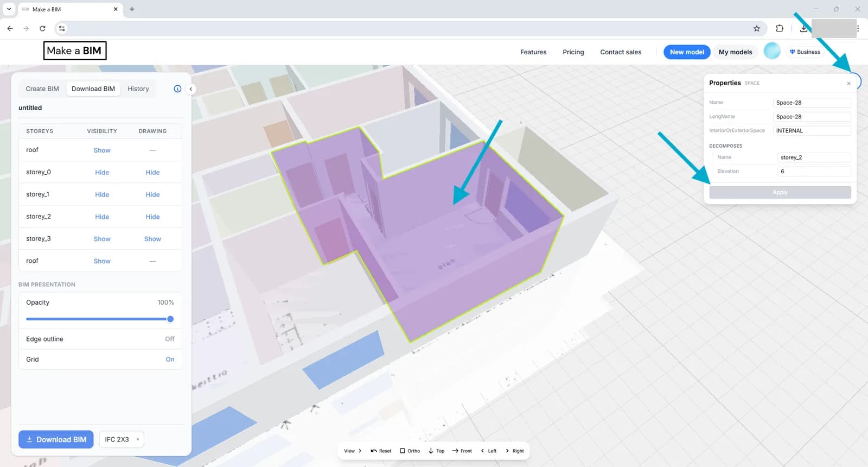Hide storey_1 visibility
This screenshot has width=868, height=467.
tap(102, 194)
